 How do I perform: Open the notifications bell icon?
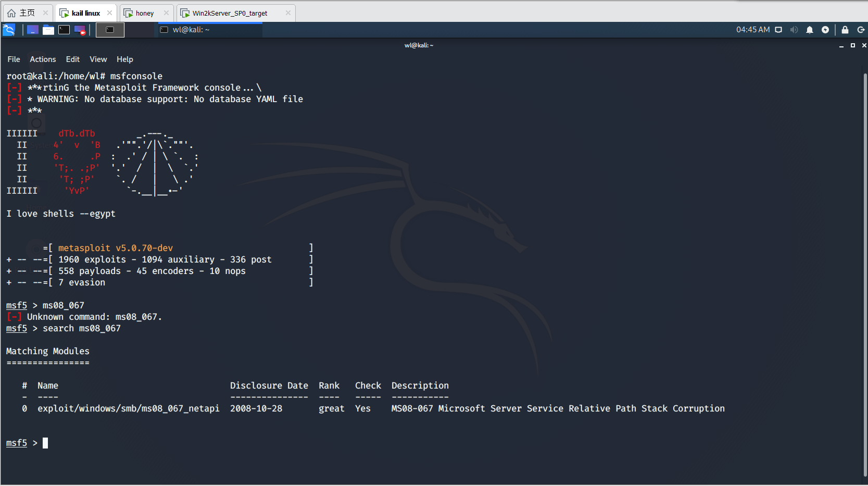tap(810, 30)
